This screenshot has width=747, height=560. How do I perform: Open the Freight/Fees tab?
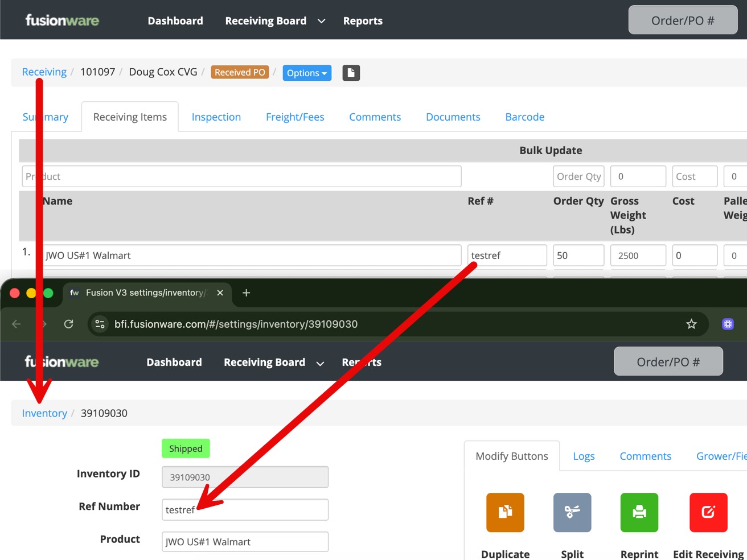click(295, 117)
